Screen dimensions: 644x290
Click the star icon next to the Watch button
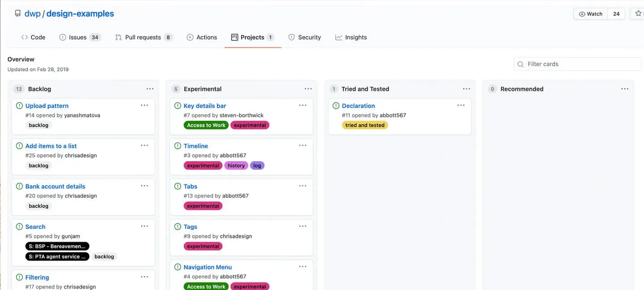pos(638,14)
